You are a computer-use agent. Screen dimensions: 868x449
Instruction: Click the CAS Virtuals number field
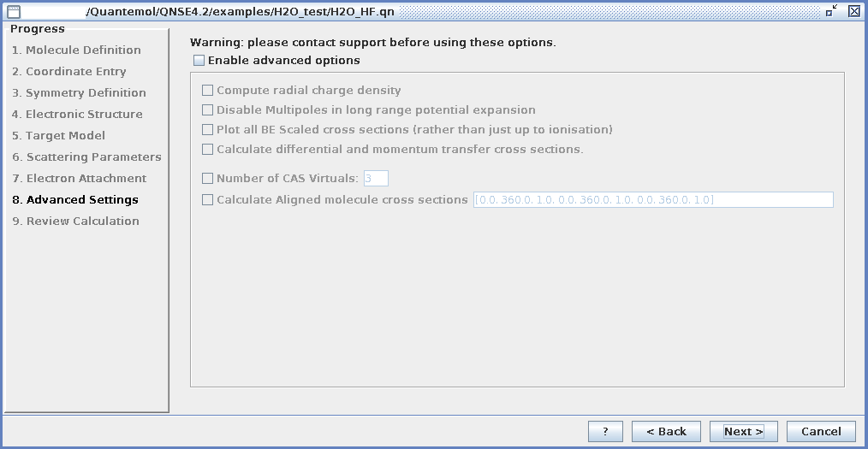tap(376, 179)
